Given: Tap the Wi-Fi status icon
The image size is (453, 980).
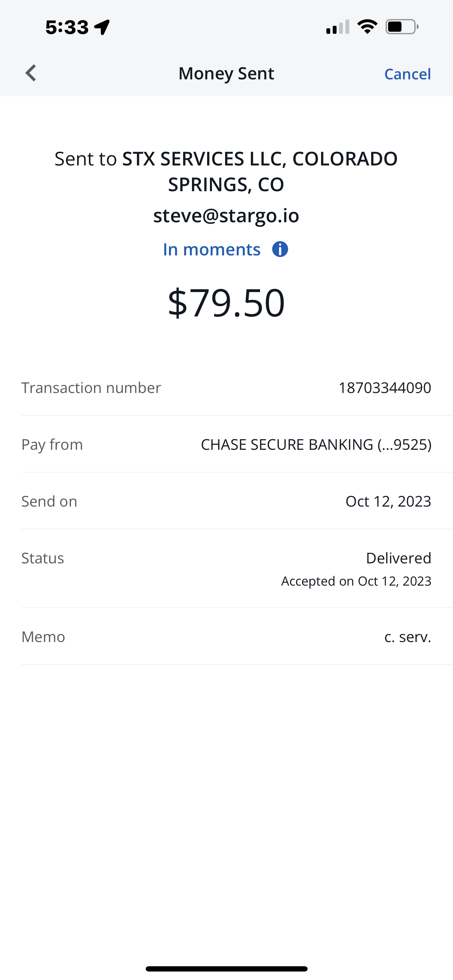Looking at the screenshot, I should (x=367, y=26).
